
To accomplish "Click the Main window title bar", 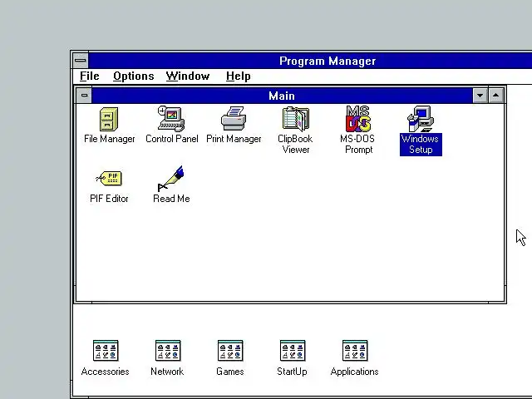I will click(282, 96).
